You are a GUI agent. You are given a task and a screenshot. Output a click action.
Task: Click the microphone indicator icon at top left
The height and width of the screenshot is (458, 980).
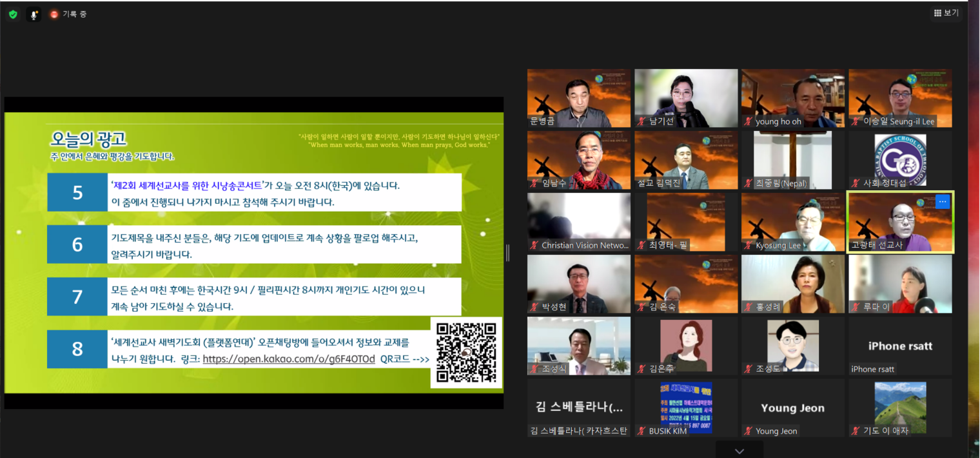click(34, 14)
